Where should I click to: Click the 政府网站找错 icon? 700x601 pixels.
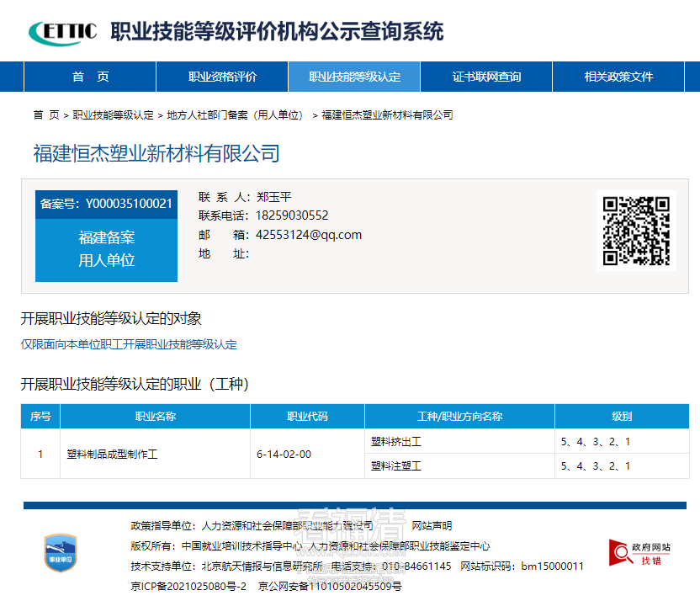[639, 554]
